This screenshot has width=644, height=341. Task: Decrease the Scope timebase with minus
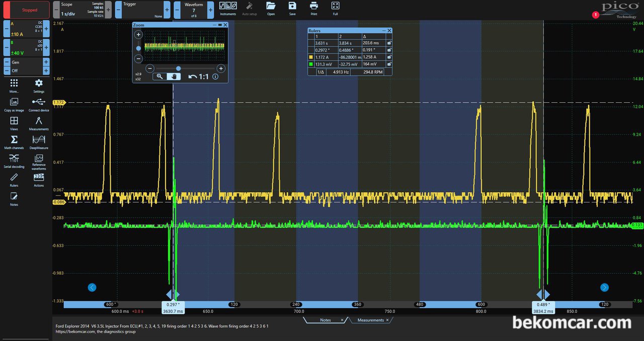(x=56, y=10)
